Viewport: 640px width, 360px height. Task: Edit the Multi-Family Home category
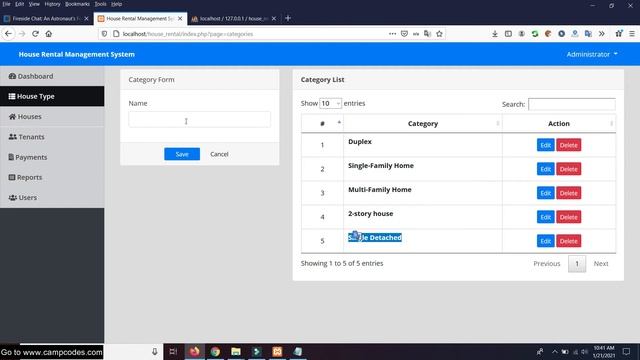tap(545, 193)
